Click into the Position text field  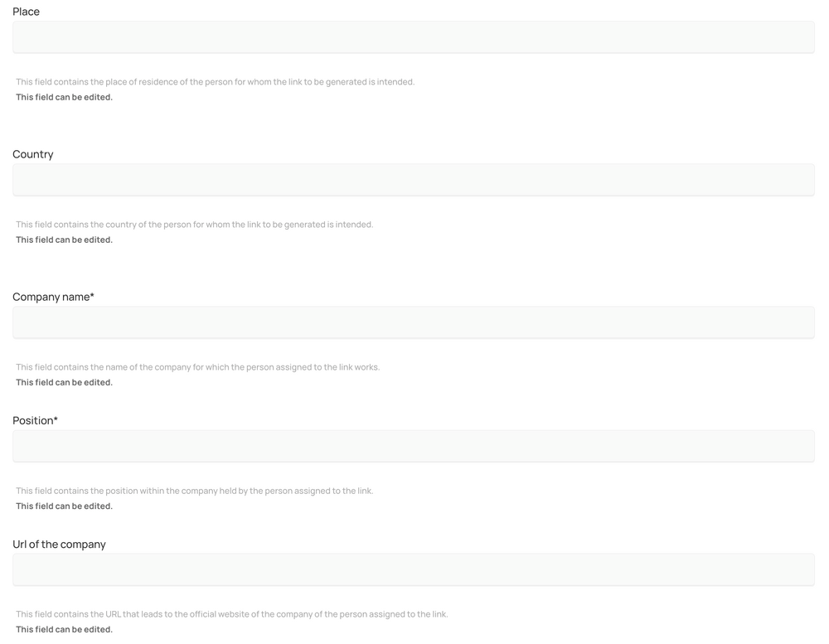[413, 446]
